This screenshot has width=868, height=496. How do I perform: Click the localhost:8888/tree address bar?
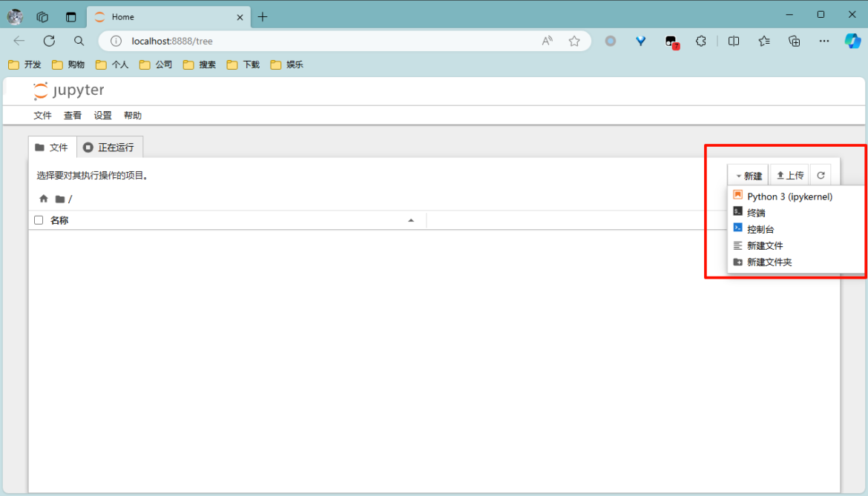[171, 41]
